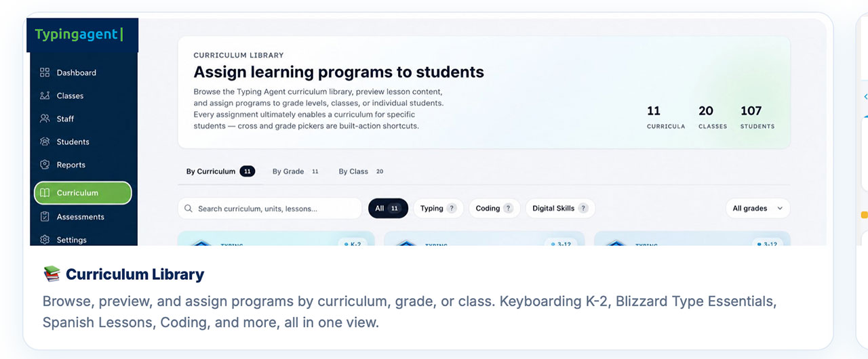Toggle the Digital Skills filter chip
The image size is (868, 359).
[560, 209]
